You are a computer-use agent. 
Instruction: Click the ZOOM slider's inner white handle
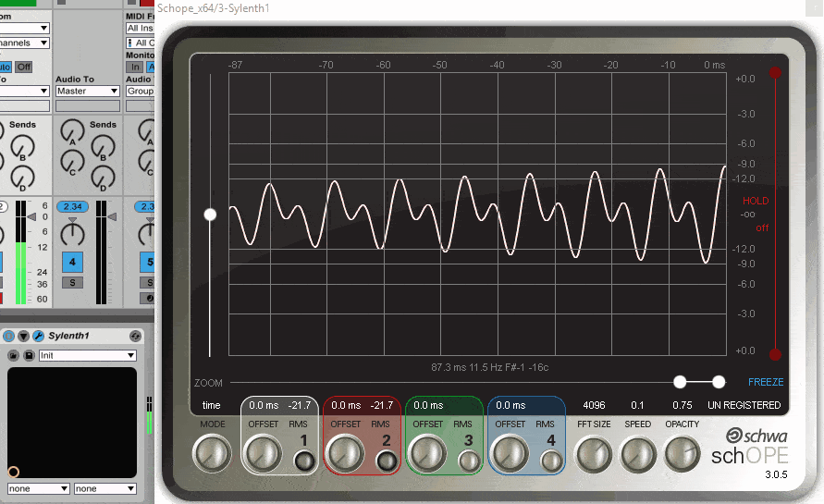(680, 382)
